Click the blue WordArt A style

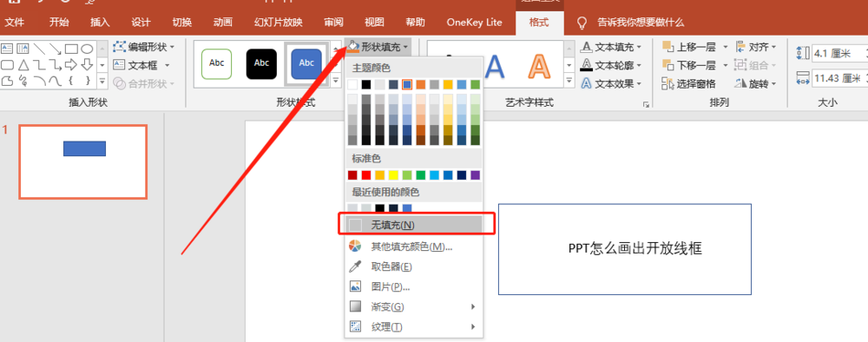tap(495, 67)
